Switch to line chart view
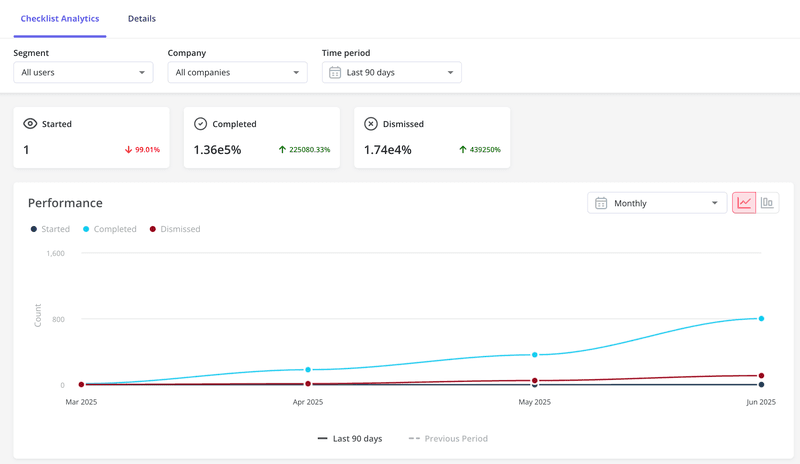The width and height of the screenshot is (800, 464). tap(744, 203)
